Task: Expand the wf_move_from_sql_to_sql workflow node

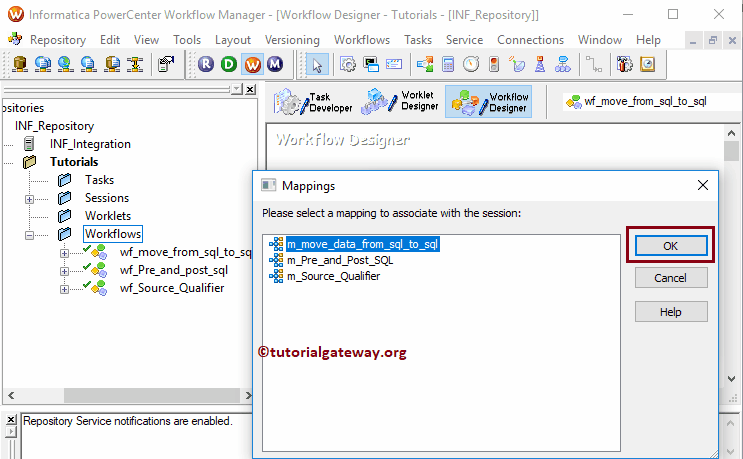Action: [64, 253]
